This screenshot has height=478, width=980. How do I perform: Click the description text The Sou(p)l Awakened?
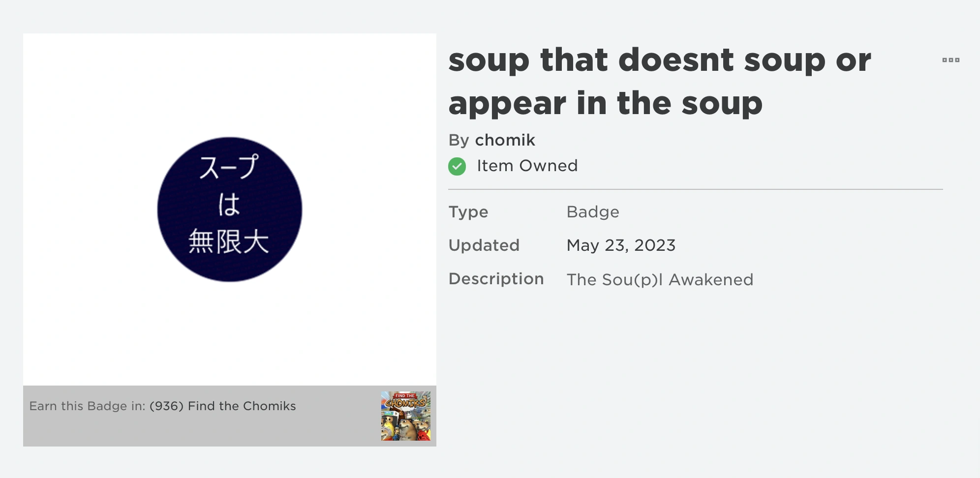[x=660, y=279]
